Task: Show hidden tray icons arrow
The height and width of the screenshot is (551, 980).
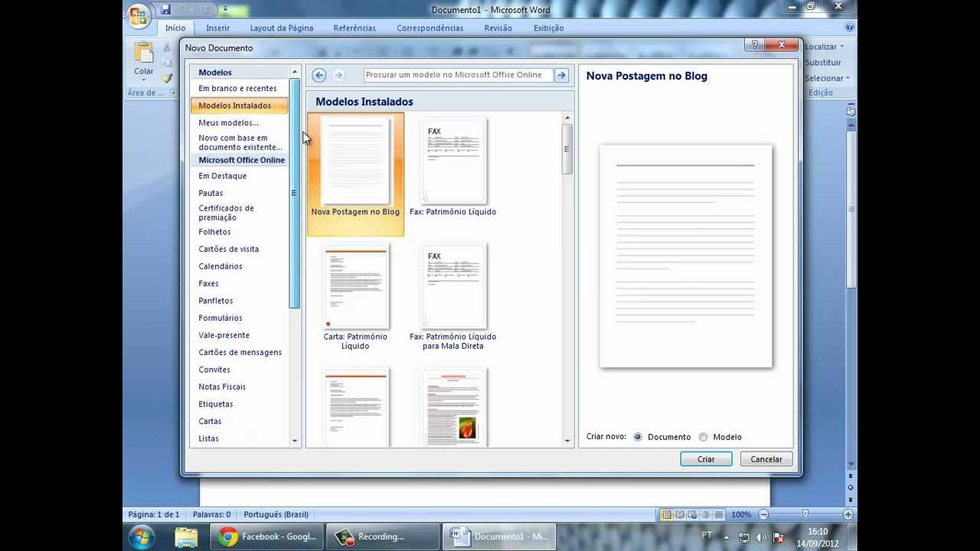Action: (x=727, y=537)
